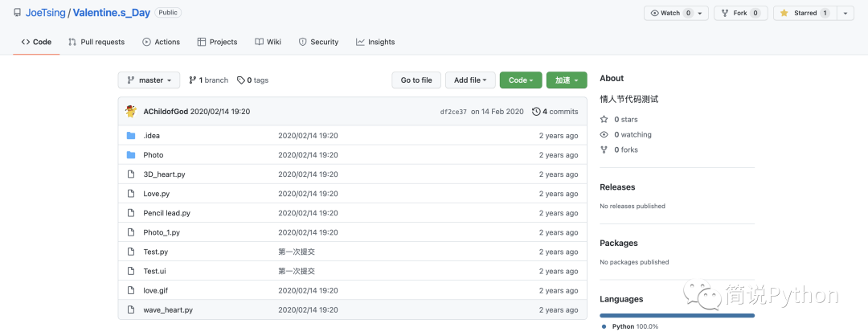Viewport: 868px width, 336px height.
Task: Open the Add file dropdown
Action: pos(470,80)
